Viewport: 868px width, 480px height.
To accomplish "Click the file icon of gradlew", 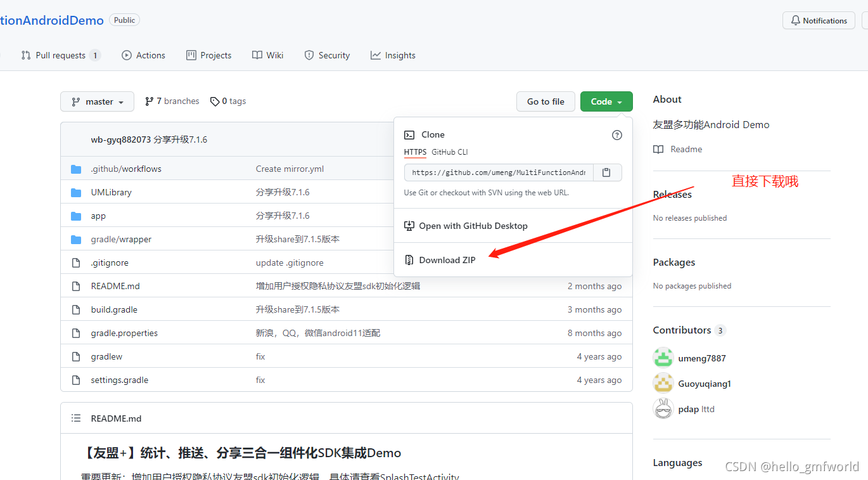I will tap(77, 356).
